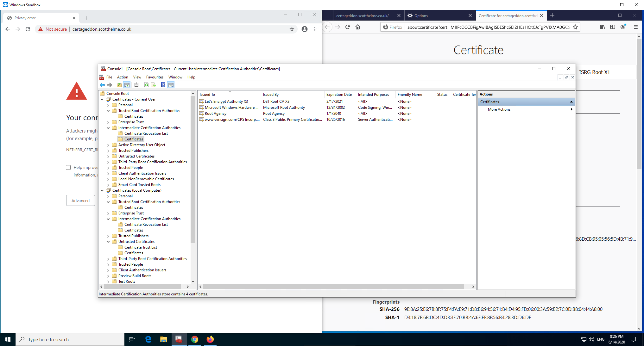Screen dimensions: 644x346
Task: Expand Trusted Publishers under Current User
Action: click(108, 151)
